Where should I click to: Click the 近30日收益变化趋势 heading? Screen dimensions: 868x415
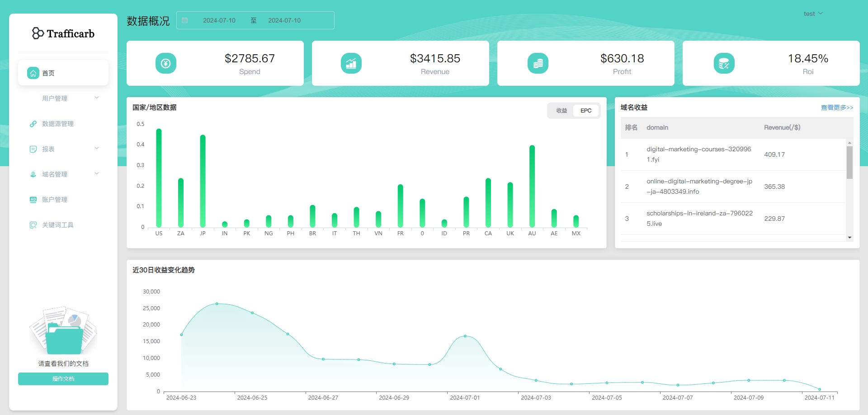[164, 270]
